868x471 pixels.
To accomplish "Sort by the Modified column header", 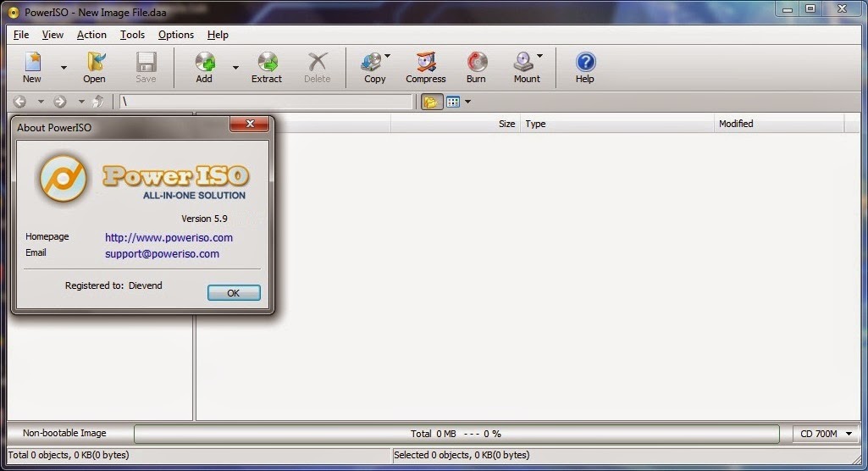I will (779, 124).
